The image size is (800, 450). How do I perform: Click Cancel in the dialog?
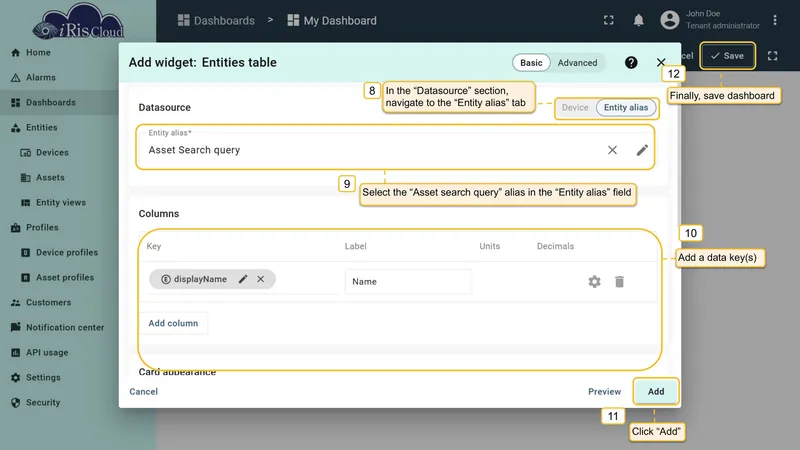[x=143, y=392]
